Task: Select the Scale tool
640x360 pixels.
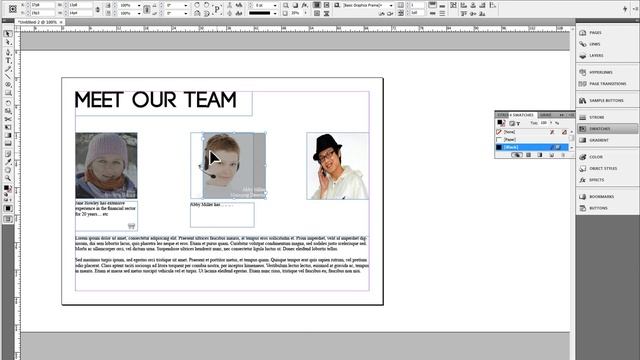Action: 8,111
